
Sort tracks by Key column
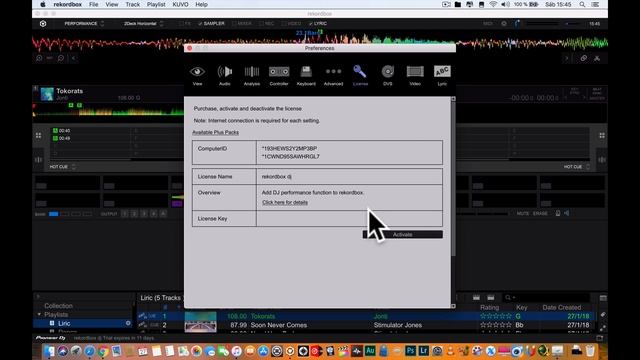(522, 307)
